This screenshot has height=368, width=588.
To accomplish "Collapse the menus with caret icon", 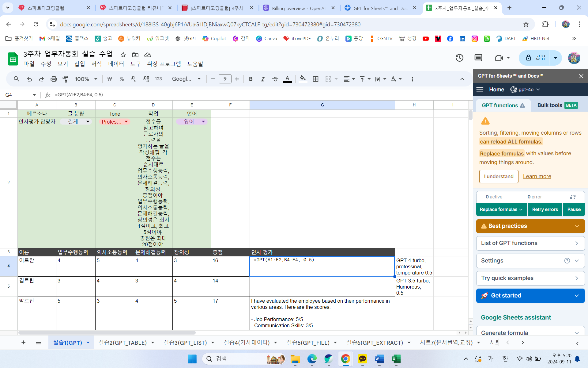I will click(x=462, y=79).
